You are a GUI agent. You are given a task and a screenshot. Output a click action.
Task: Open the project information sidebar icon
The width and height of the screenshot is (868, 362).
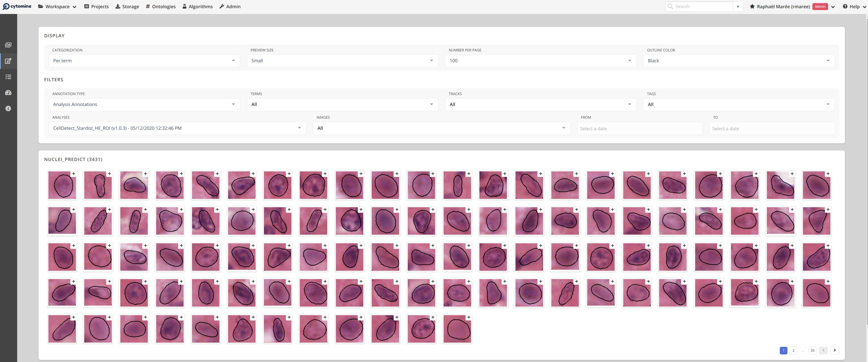[8, 108]
